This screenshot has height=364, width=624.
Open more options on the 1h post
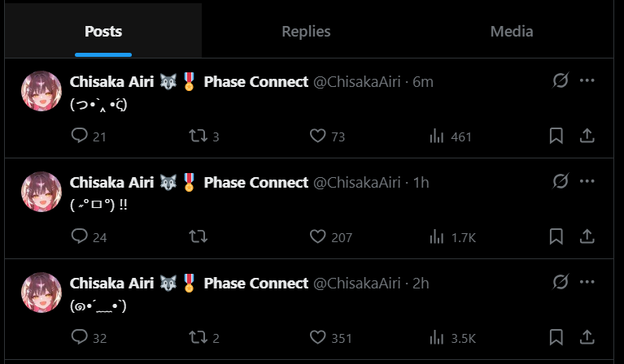(587, 181)
